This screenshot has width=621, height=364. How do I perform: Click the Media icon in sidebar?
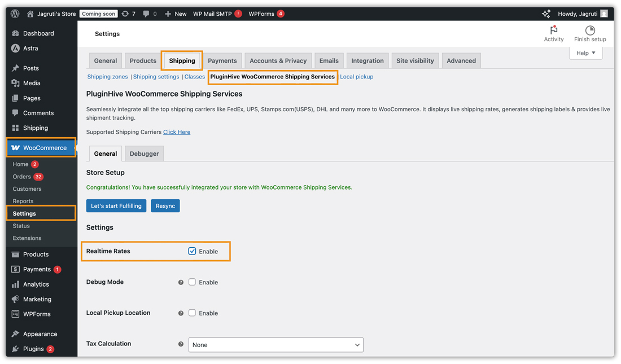click(15, 83)
